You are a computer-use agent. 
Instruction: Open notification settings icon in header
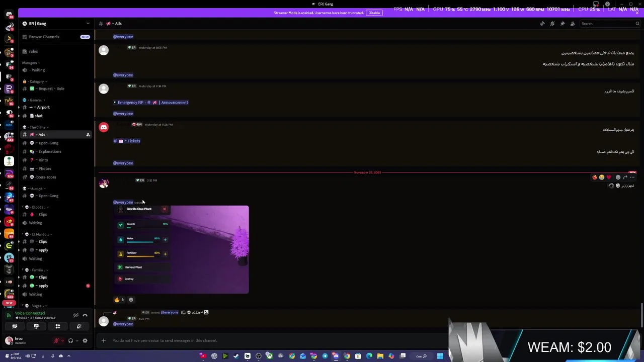tap(552, 24)
